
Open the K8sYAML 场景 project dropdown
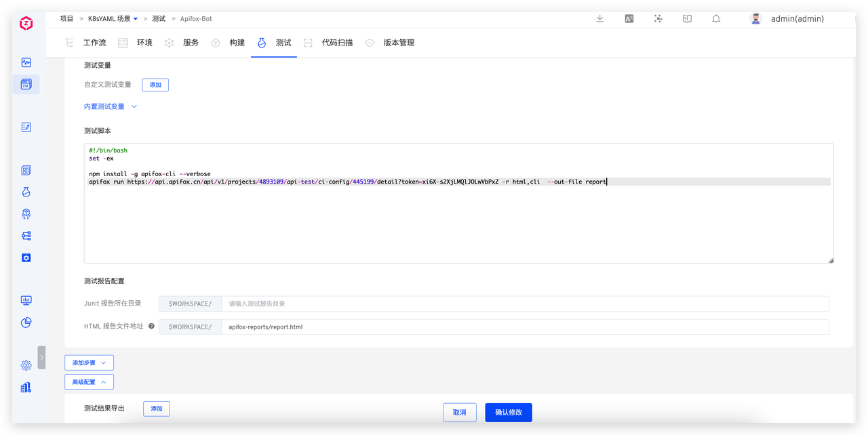113,19
